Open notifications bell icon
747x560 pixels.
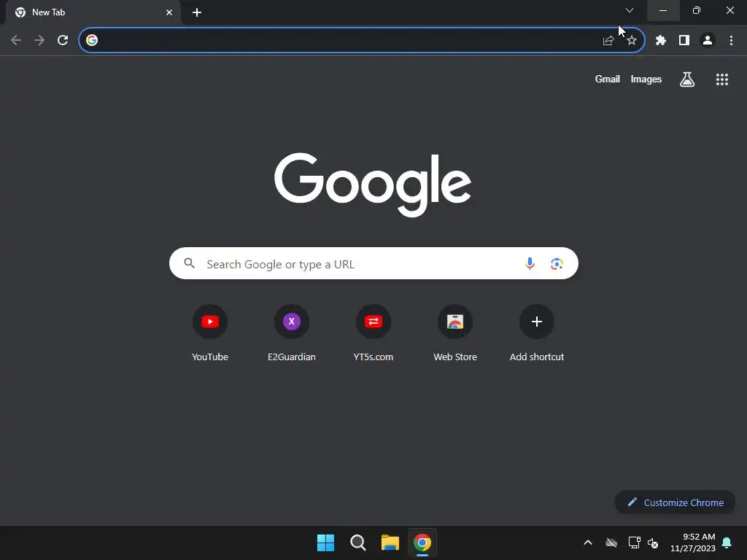[727, 542]
